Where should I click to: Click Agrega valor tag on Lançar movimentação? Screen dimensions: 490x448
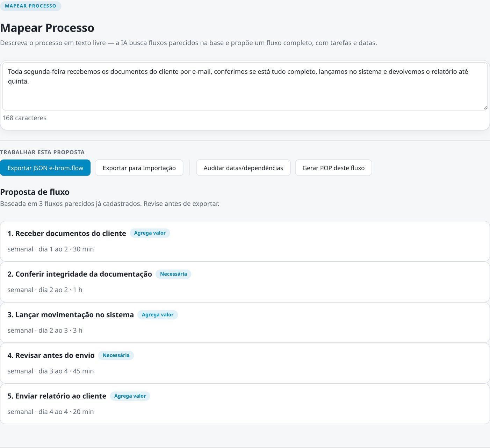[158, 315]
